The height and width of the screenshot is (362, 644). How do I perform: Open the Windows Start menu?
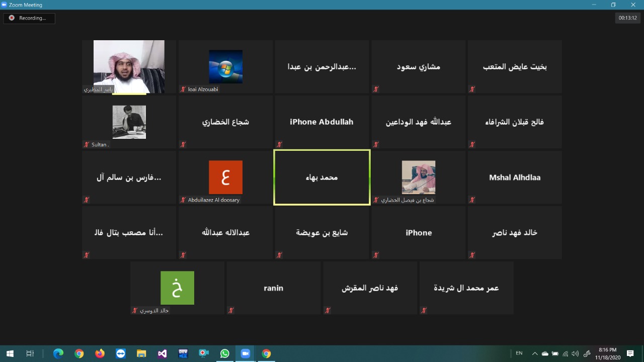click(x=10, y=353)
